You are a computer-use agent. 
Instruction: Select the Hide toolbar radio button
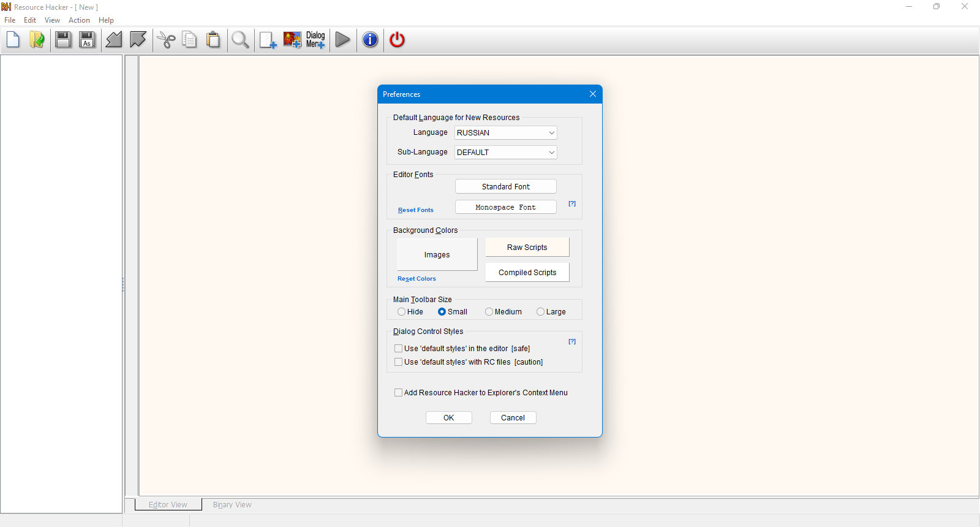pyautogui.click(x=410, y=312)
